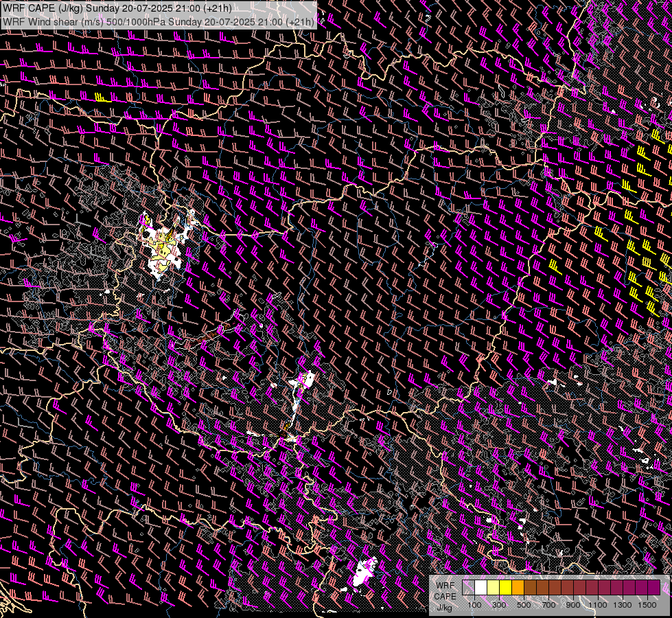The width and height of the screenshot is (672, 618).
Task: Click the large white-yellow CAPE patch on the map
Action: click(x=163, y=249)
